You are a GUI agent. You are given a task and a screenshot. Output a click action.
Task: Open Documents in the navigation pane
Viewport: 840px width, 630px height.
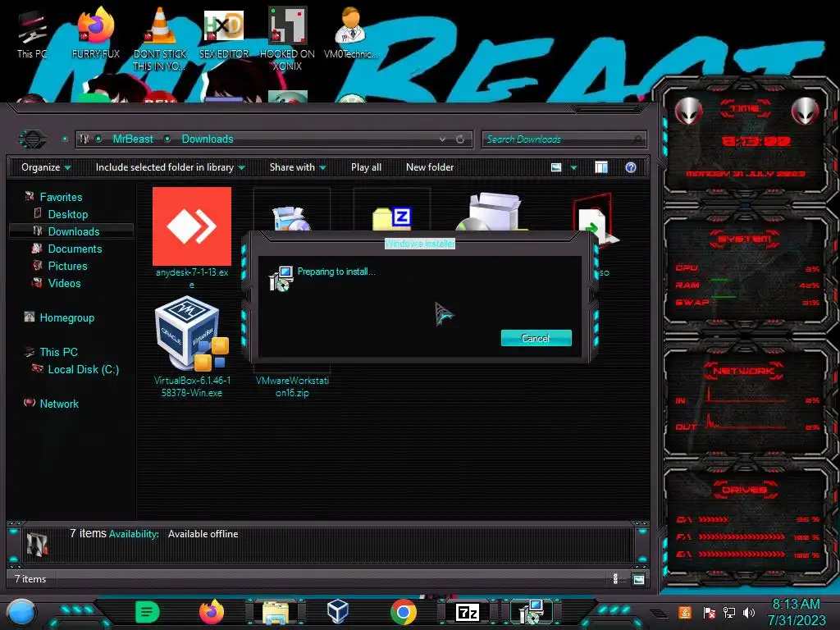[x=75, y=249]
